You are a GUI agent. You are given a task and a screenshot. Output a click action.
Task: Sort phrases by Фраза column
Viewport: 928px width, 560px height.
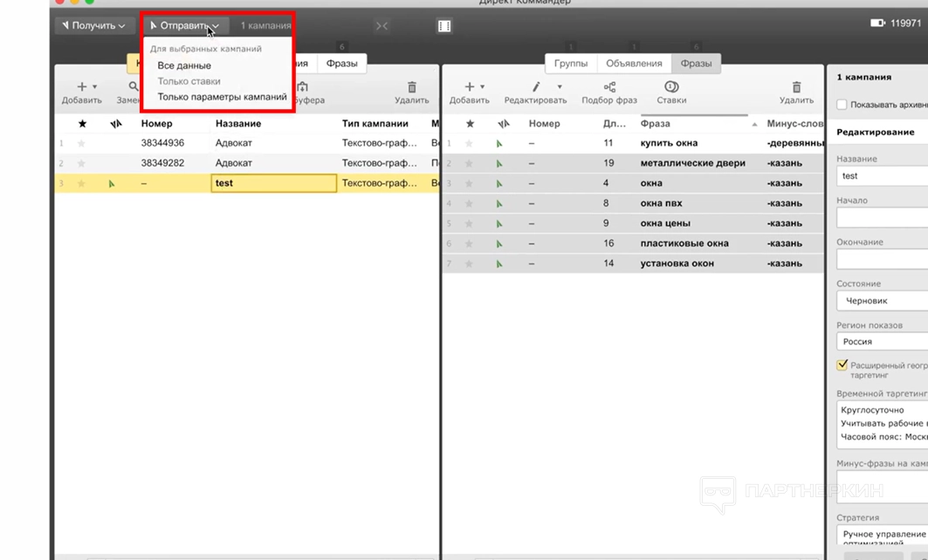tap(655, 124)
